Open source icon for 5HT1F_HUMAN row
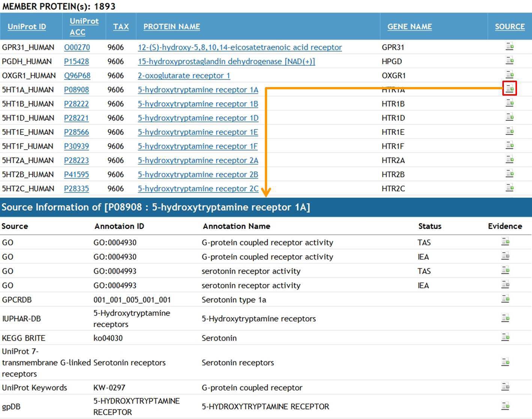Image resolution: width=532 pixels, height=419 pixels. point(509,145)
